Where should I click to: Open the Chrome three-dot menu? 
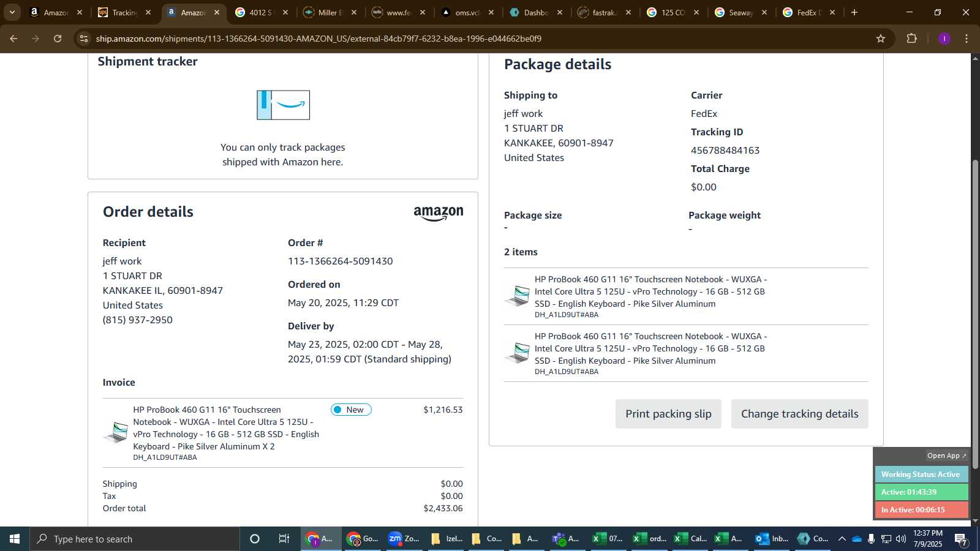[967, 39]
